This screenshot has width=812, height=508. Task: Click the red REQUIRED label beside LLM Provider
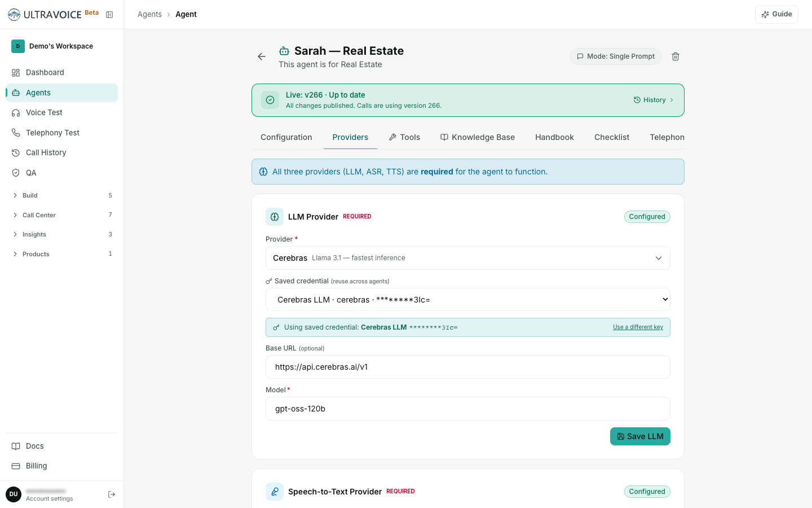click(357, 216)
